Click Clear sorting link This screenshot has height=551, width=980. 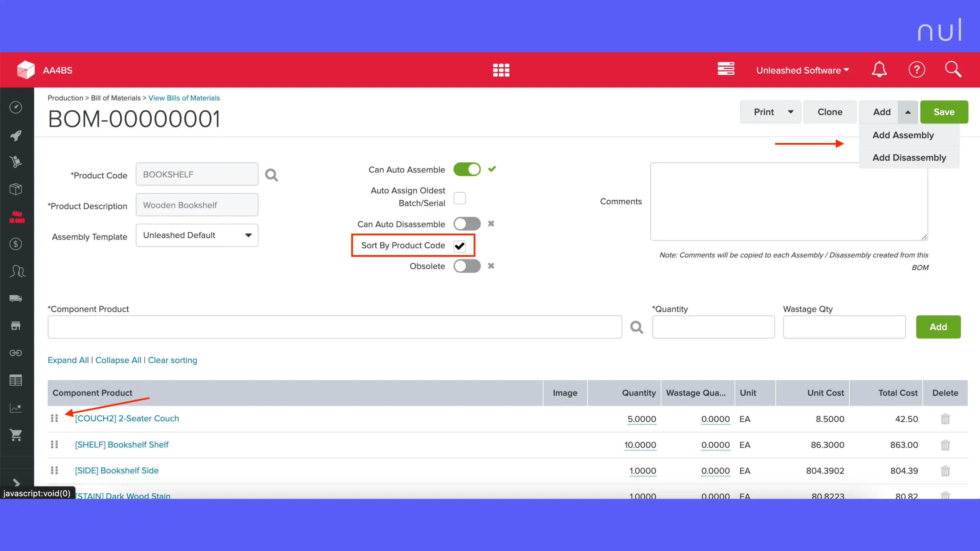[x=172, y=360]
